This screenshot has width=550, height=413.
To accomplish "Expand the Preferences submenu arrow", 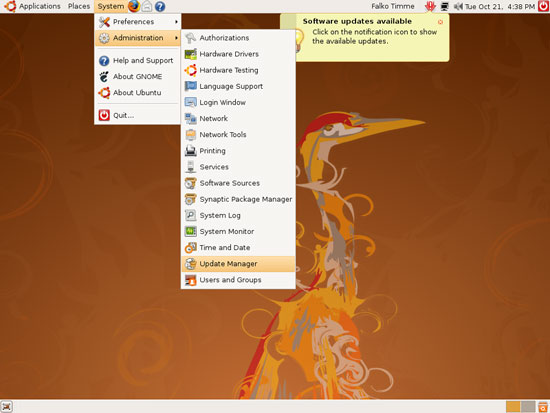I will [176, 22].
